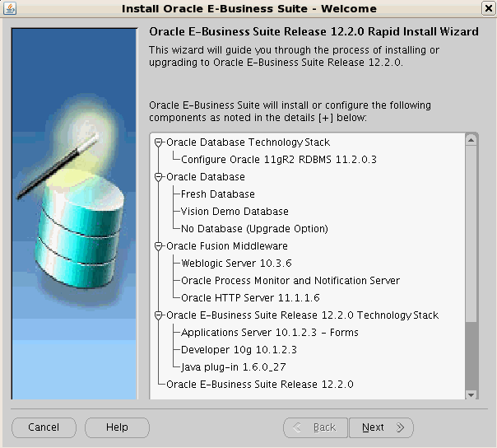Proceed with the Next button
497x448 pixels.
[x=381, y=427]
